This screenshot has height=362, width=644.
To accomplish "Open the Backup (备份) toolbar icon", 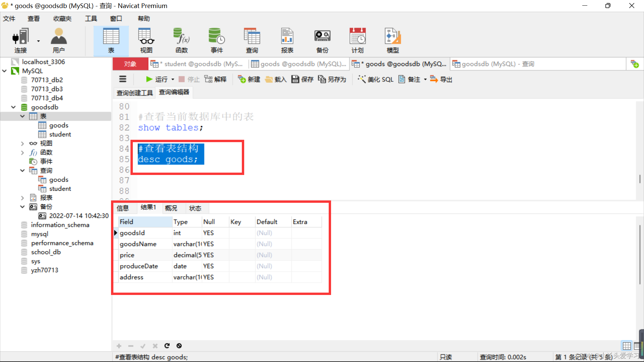I will [322, 40].
